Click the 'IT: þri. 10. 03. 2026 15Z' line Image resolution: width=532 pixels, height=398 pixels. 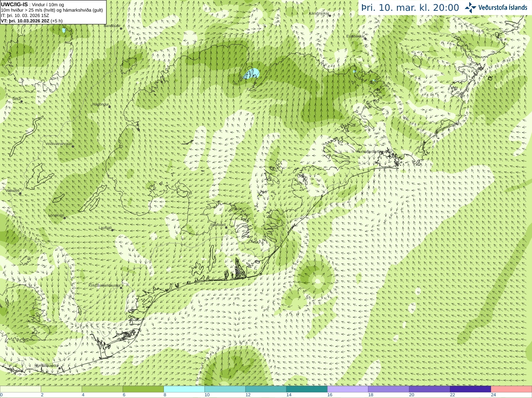pos(25,15)
